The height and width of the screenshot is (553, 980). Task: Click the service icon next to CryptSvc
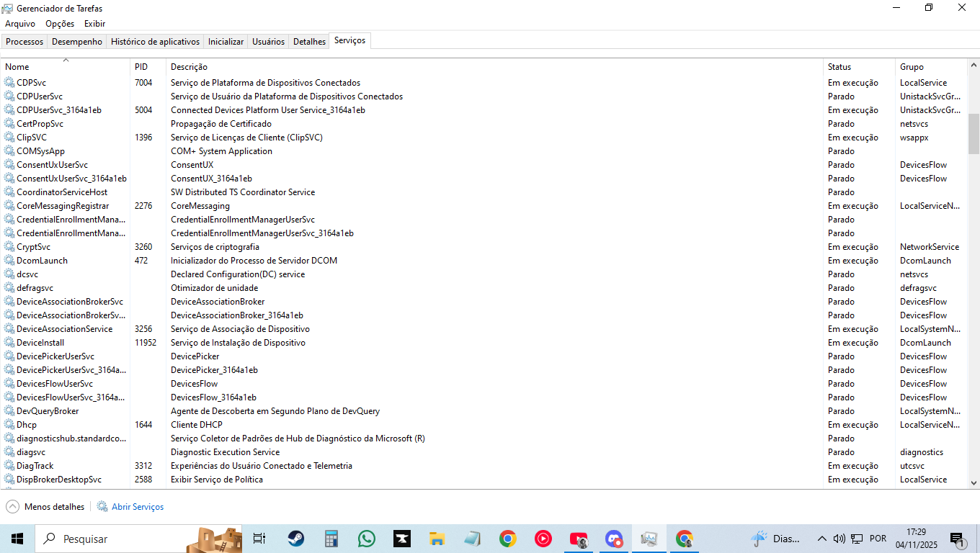[9, 247]
